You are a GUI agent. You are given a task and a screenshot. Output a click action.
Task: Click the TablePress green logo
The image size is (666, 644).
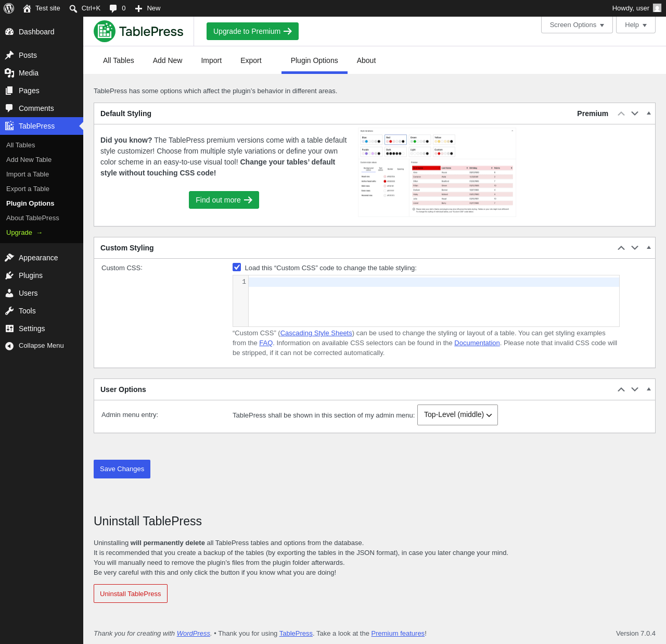click(138, 31)
